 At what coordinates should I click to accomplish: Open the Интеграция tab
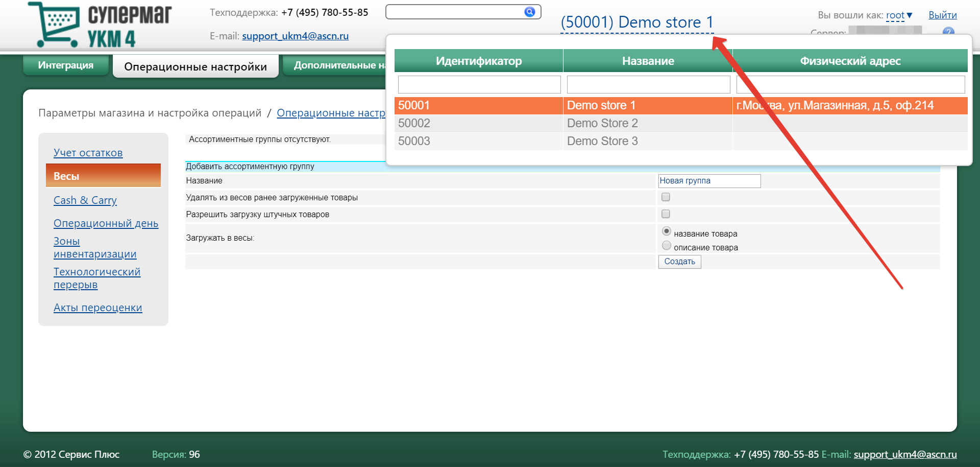point(66,65)
